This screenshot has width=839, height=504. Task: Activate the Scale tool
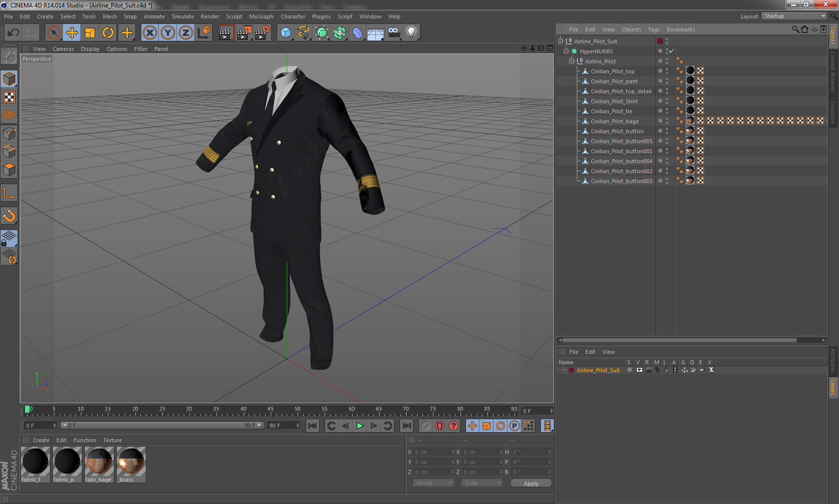(90, 33)
